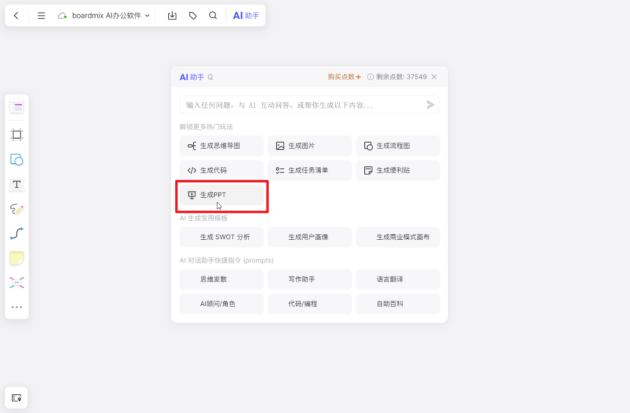630x413 pixels.
Task: Select the 语言翻译 prompt
Action: coord(398,279)
